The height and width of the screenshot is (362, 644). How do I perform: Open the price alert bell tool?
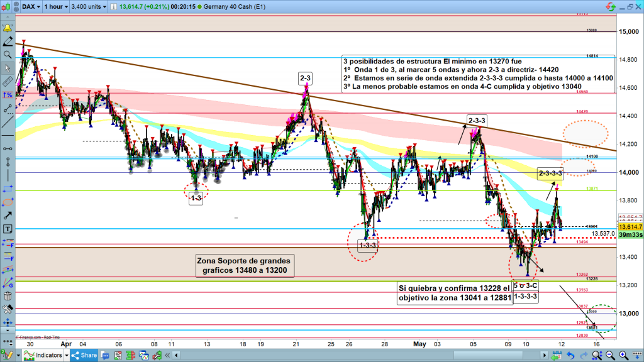tap(8, 29)
